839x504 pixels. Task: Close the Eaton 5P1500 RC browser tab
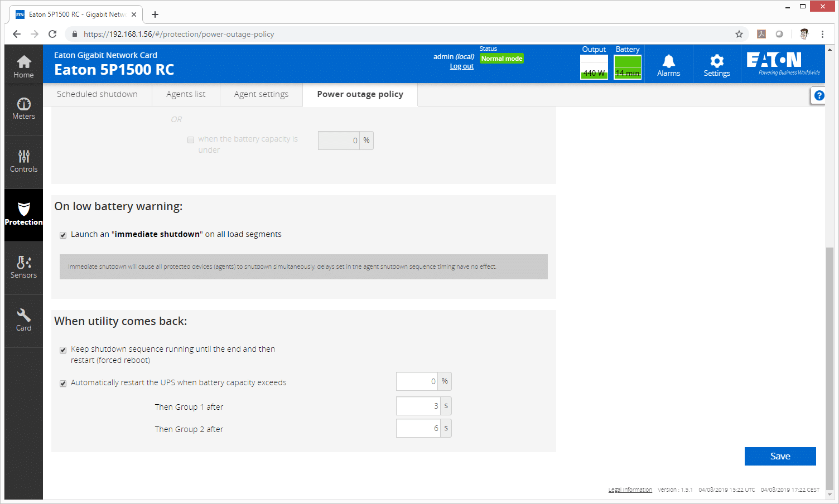(x=134, y=14)
